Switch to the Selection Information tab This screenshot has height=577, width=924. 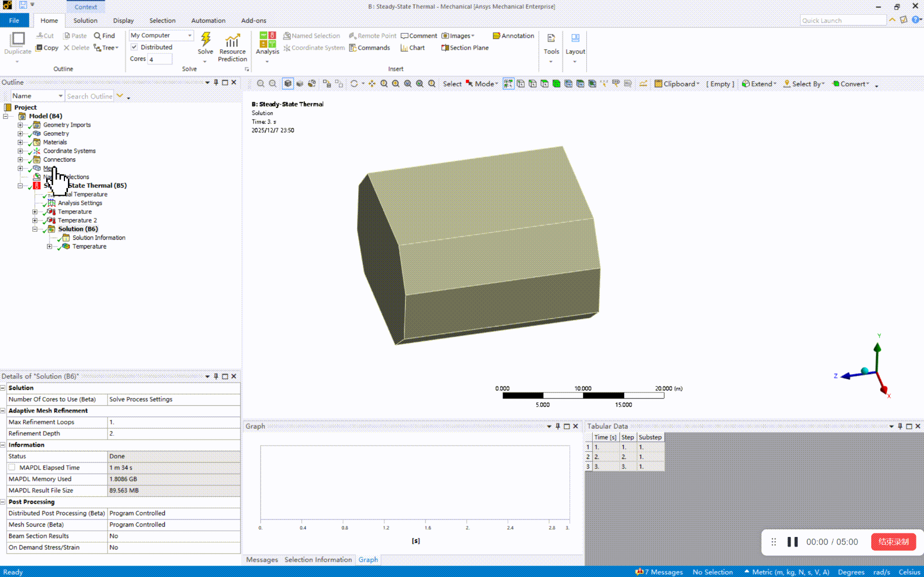pos(318,560)
